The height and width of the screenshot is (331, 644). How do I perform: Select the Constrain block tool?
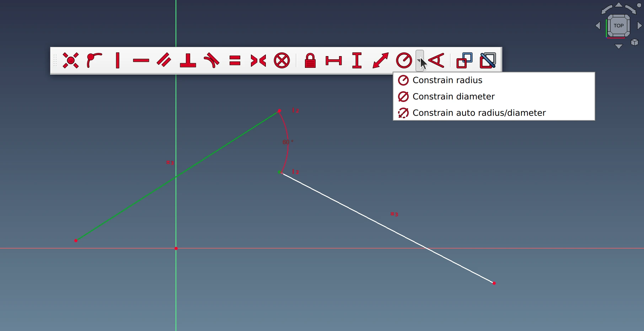pos(282,60)
